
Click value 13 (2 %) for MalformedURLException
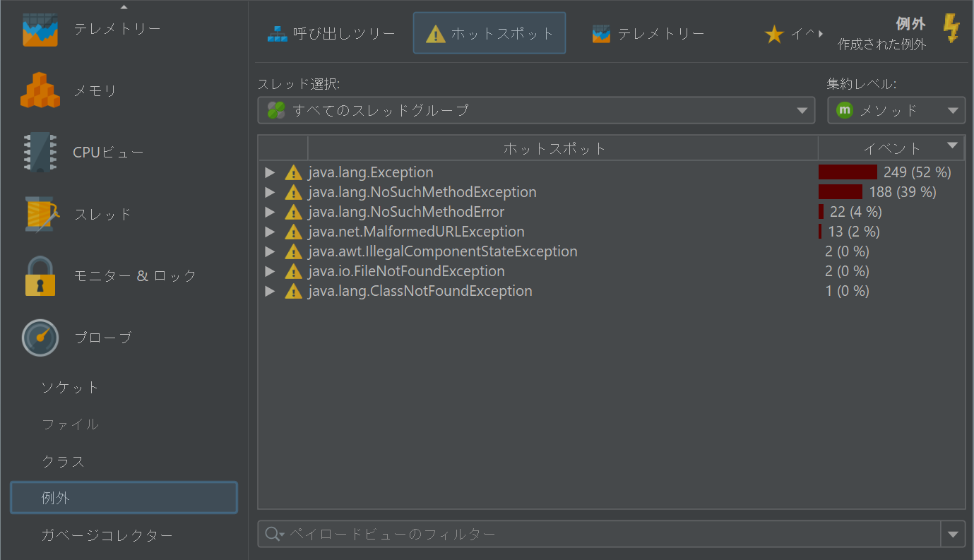854,232
